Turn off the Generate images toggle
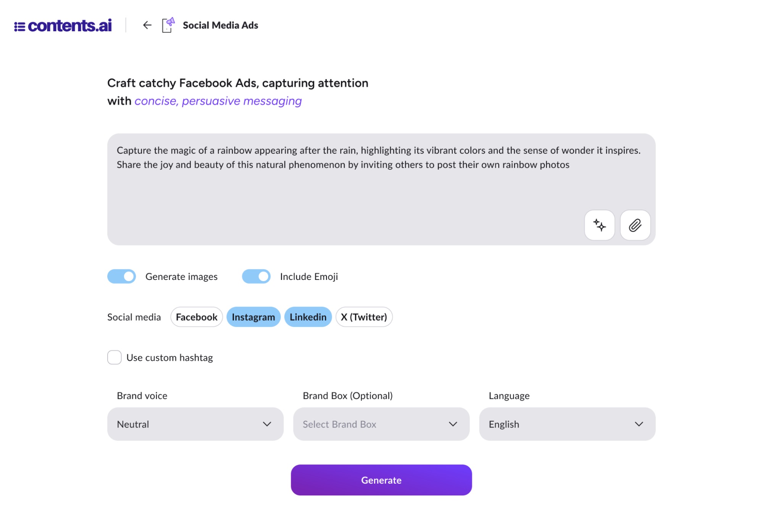 (122, 276)
